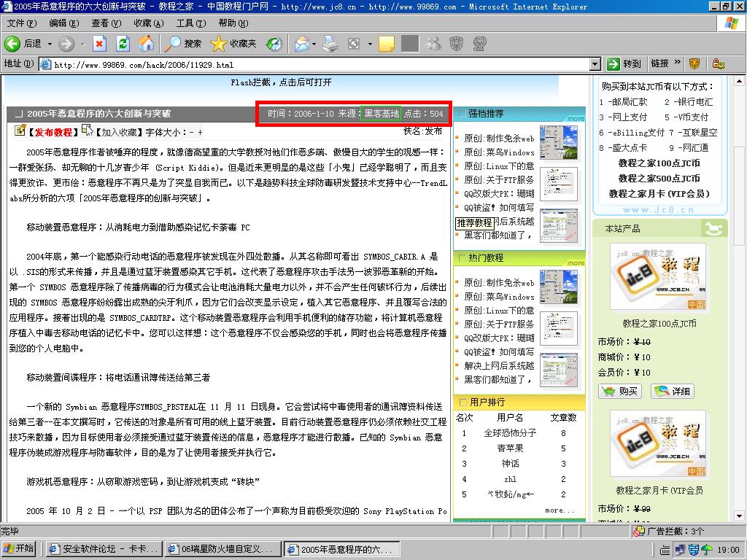747x560 pixels.
Task: Expand the address bar URL dropdown
Action: (x=595, y=64)
